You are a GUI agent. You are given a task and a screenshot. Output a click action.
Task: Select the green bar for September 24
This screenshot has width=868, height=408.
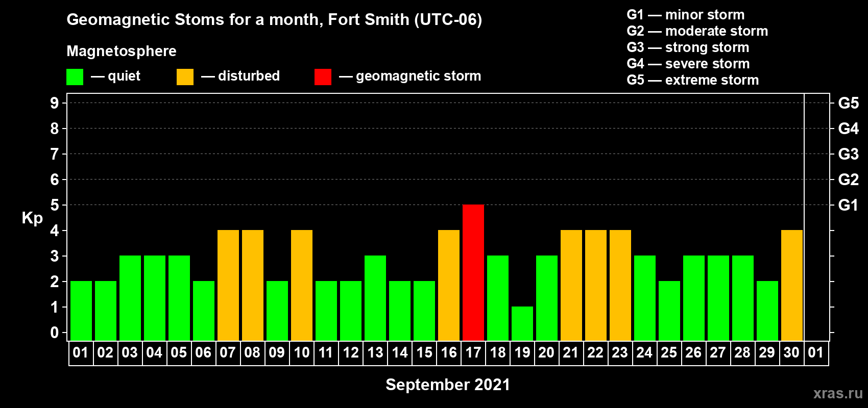click(645, 298)
